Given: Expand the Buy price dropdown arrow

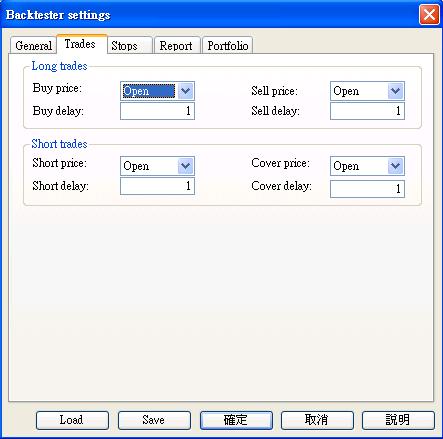Looking at the screenshot, I should [x=186, y=91].
